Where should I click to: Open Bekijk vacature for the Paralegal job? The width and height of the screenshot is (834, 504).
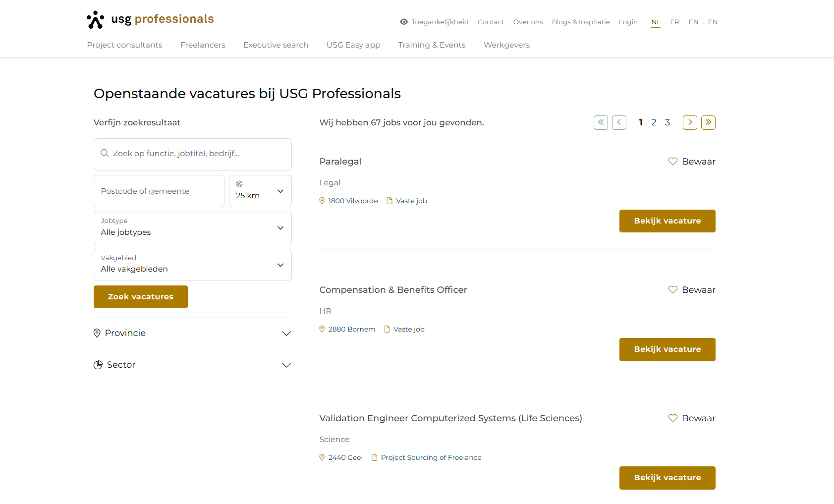tap(667, 221)
